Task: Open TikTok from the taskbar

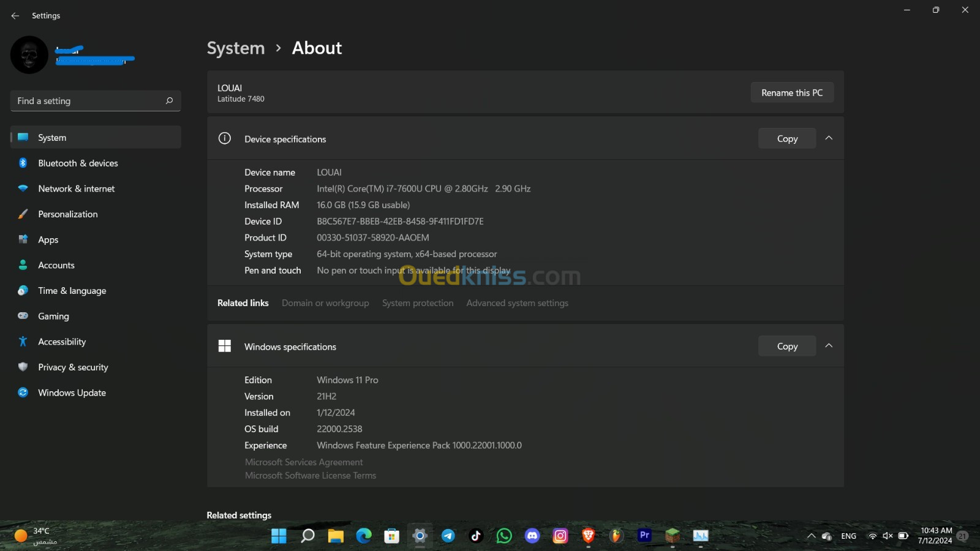Action: [476, 536]
